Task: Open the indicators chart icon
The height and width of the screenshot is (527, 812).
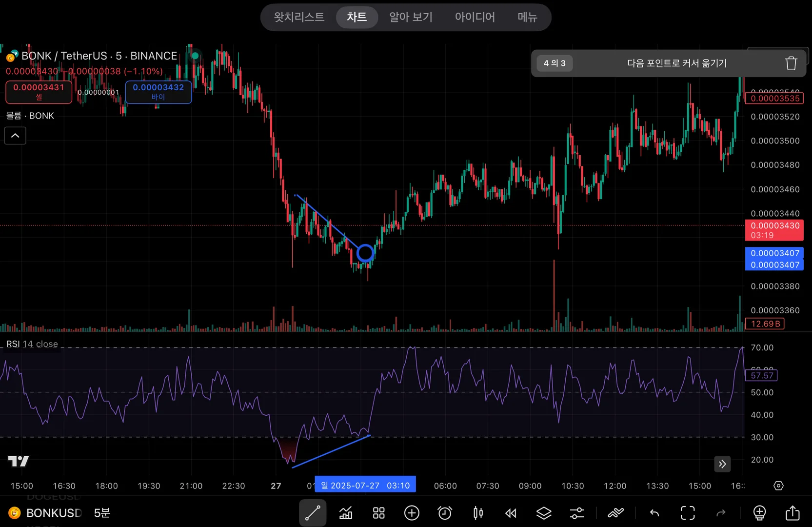Action: pos(346,513)
